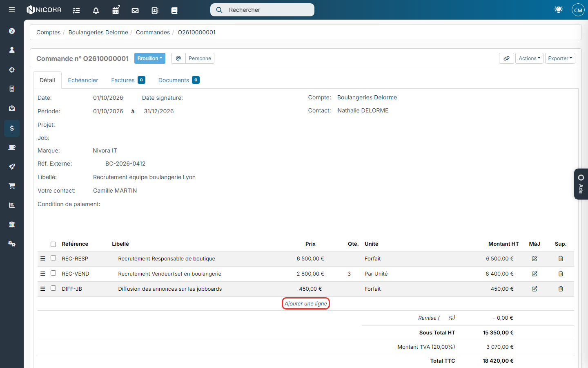588x368 pixels.
Task: Open the dollar sales sidebar icon
Action: 12,128
